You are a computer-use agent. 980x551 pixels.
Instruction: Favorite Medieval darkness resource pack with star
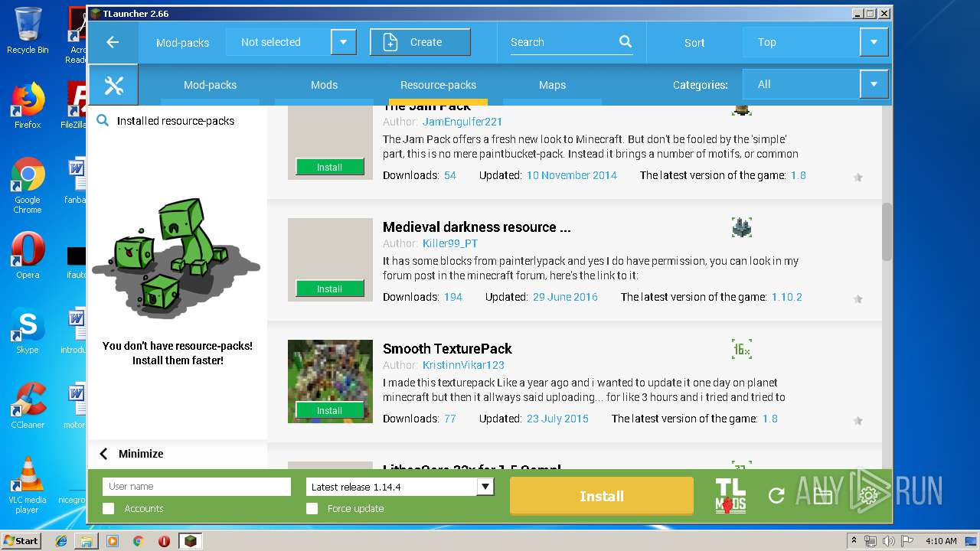(858, 299)
